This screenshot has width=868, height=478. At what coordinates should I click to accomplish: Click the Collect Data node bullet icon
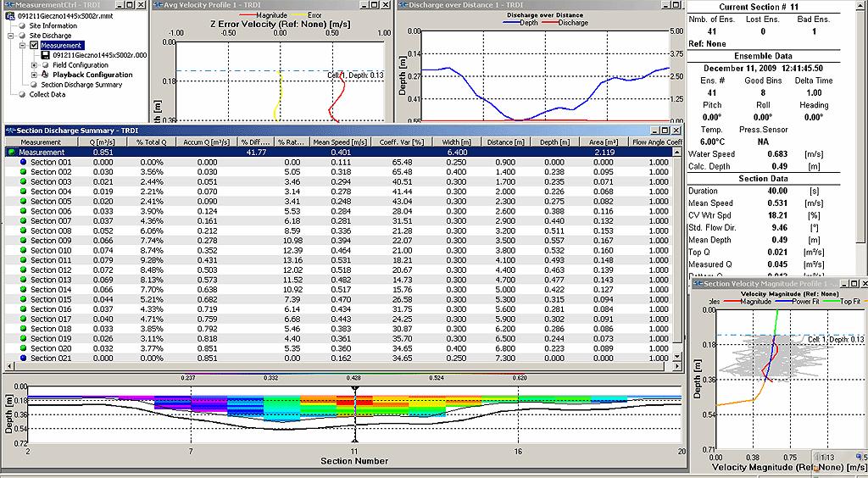pos(22,95)
